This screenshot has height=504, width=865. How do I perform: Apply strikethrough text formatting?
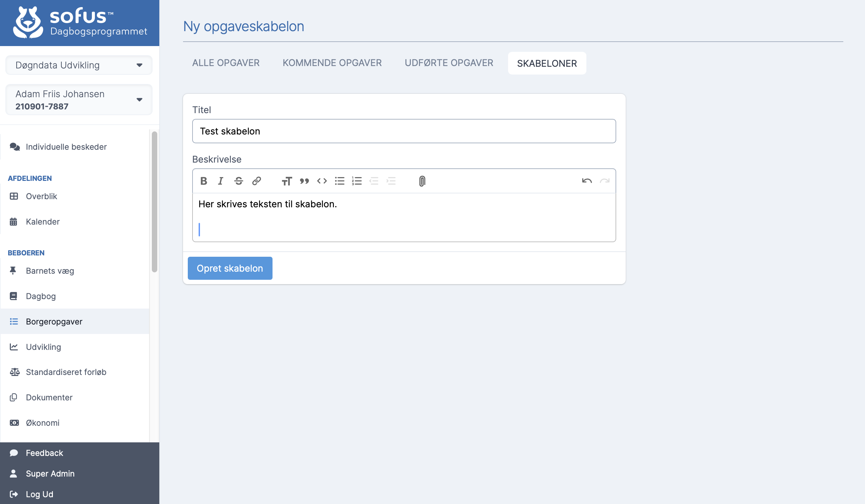coord(239,181)
